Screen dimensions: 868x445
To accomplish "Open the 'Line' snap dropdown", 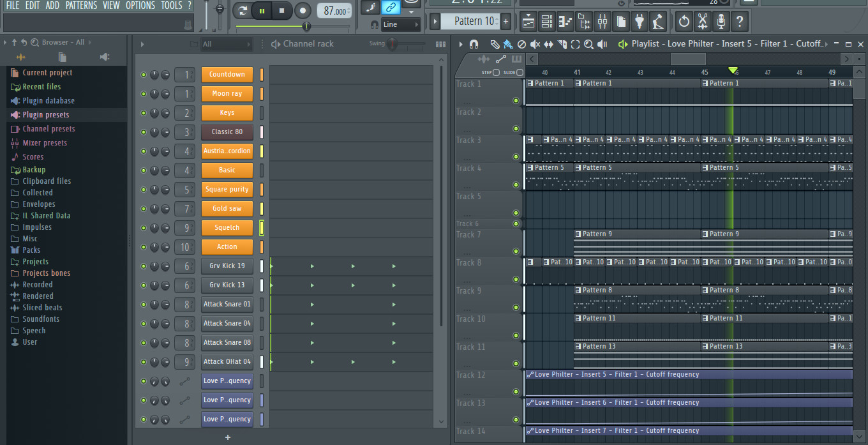I will (401, 24).
